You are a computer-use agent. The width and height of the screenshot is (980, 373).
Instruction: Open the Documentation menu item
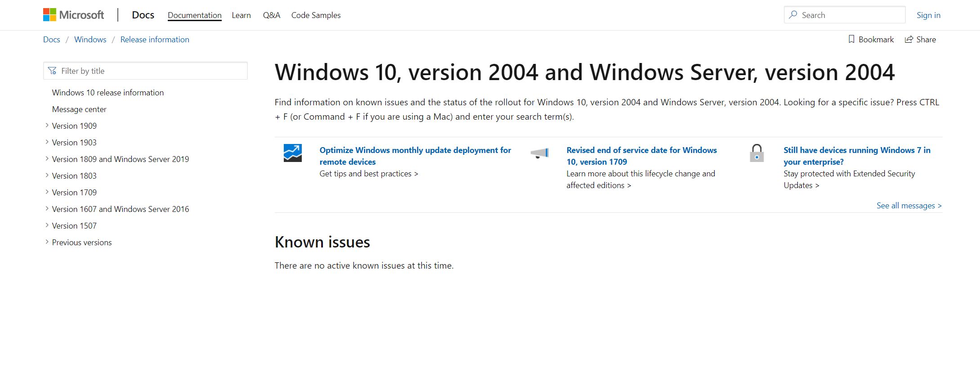(x=194, y=15)
